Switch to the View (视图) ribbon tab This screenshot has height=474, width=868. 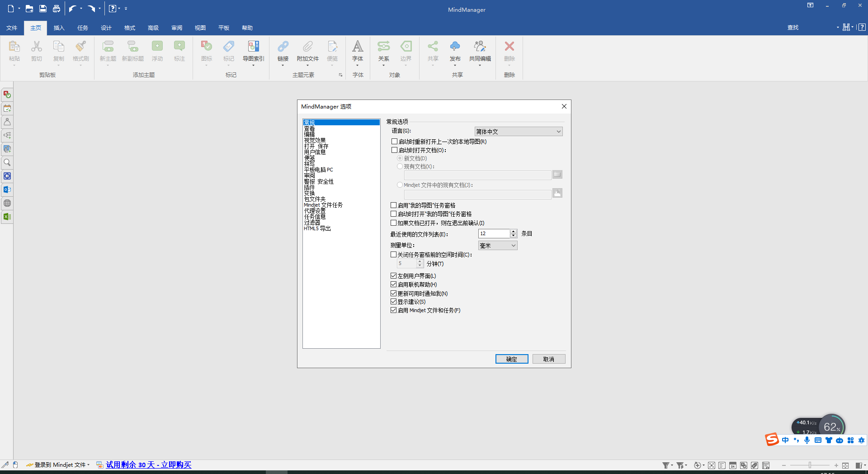pyautogui.click(x=200, y=28)
